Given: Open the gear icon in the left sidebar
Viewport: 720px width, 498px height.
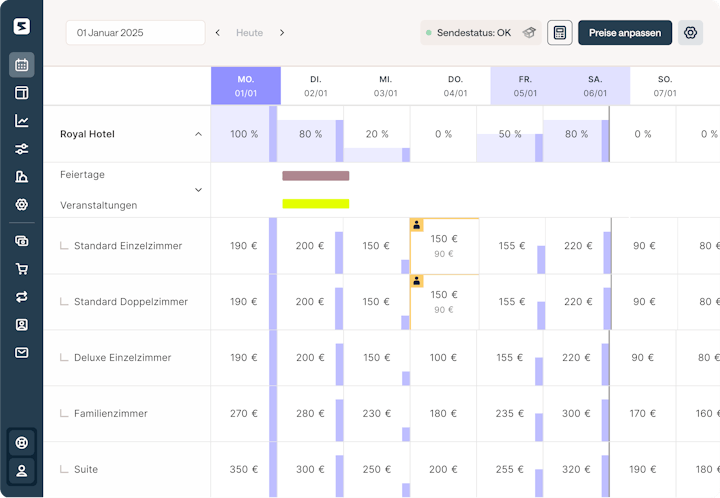Looking at the screenshot, I should pyautogui.click(x=22, y=204).
